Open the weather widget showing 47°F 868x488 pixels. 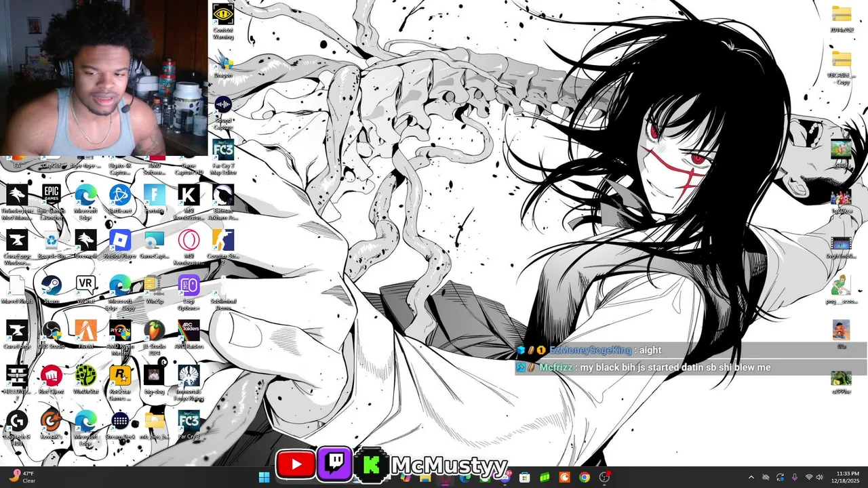[22, 477]
